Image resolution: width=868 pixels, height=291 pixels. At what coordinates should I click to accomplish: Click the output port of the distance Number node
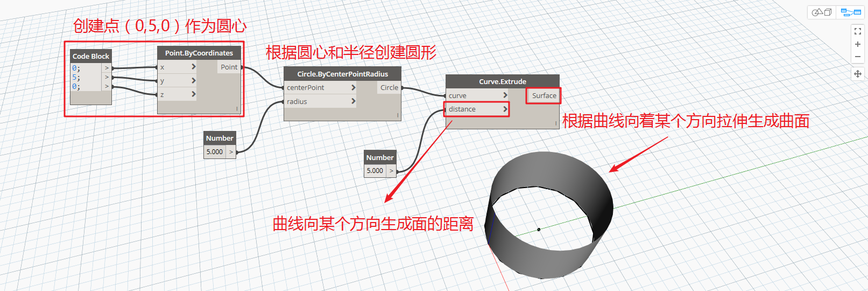(391, 171)
